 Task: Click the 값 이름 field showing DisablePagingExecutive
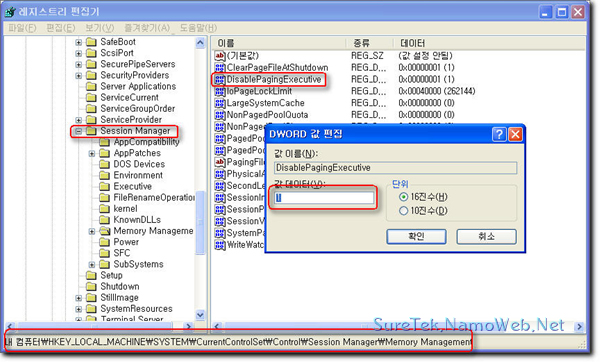click(x=395, y=168)
